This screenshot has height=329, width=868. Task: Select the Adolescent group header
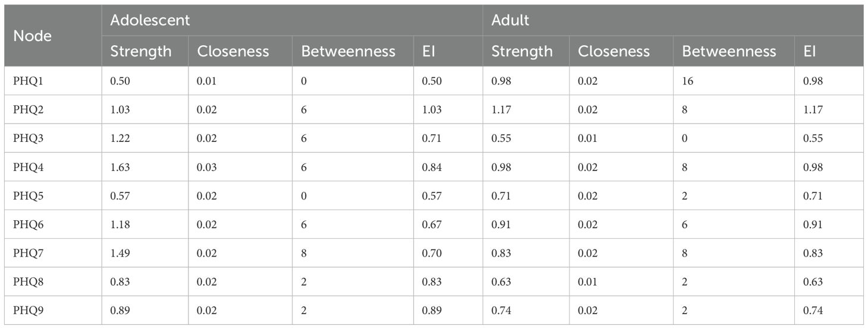coord(150,20)
